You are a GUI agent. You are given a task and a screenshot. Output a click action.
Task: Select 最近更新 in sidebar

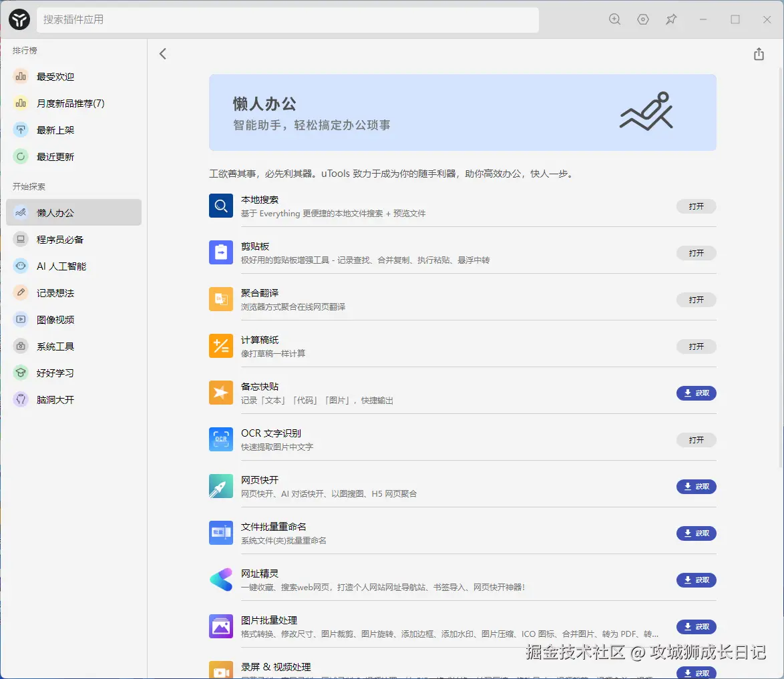74,156
